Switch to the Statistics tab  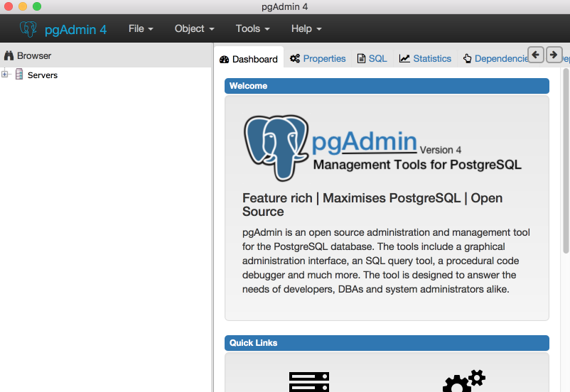tap(425, 58)
